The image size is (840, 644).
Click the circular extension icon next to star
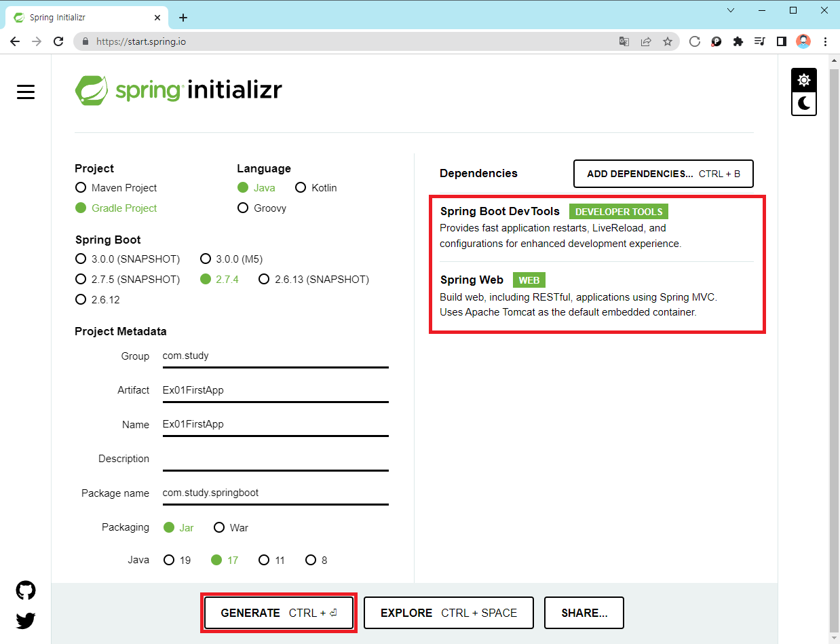click(694, 41)
